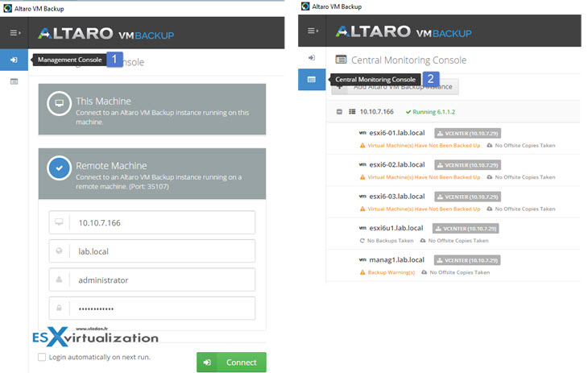Select the esxi6-03.lab.local VM entry
Screen dimensions: 588x373
tap(397, 197)
